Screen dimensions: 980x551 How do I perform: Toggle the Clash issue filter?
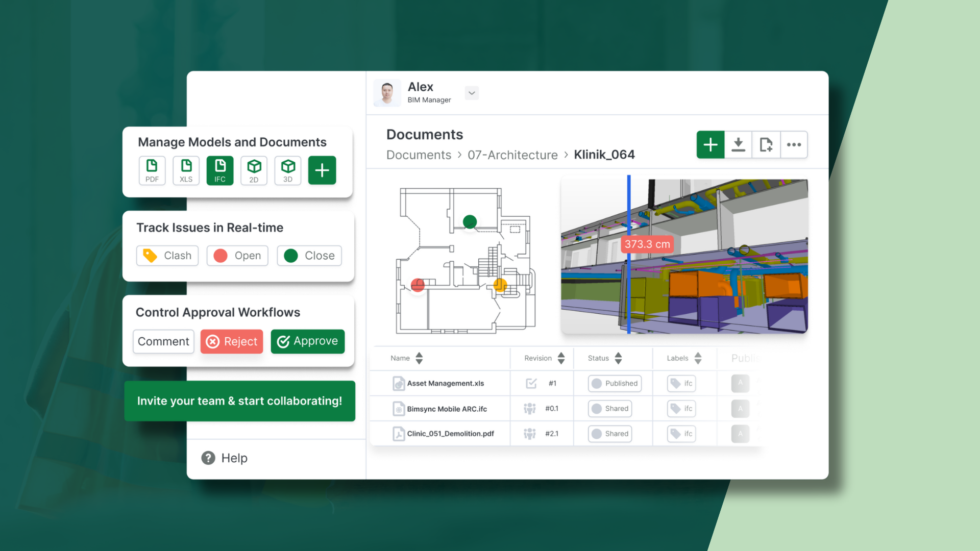click(x=167, y=256)
